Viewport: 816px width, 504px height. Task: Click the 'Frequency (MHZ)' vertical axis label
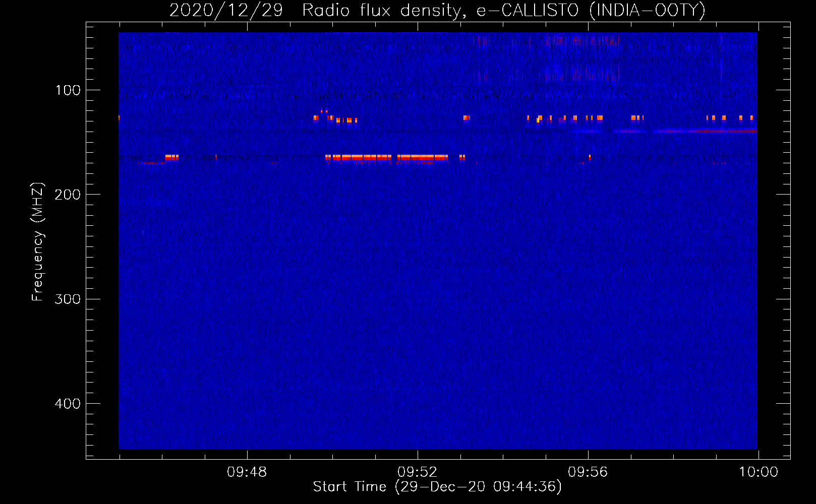point(38,241)
